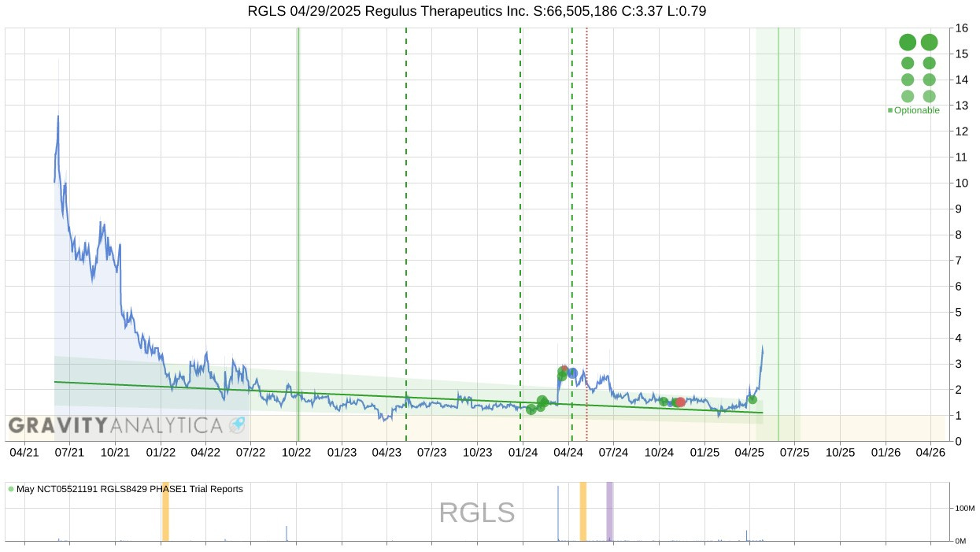Screen dimensions: 980x552
Task: Click the dashed green line just before 01/24
Action: tap(520, 234)
